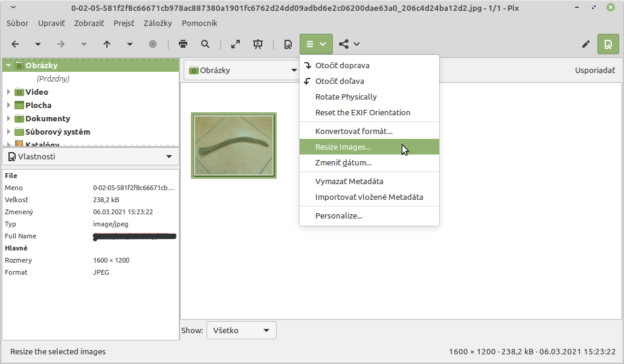Expand the Video folder in tree
The width and height of the screenshot is (624, 364).
pos(8,92)
